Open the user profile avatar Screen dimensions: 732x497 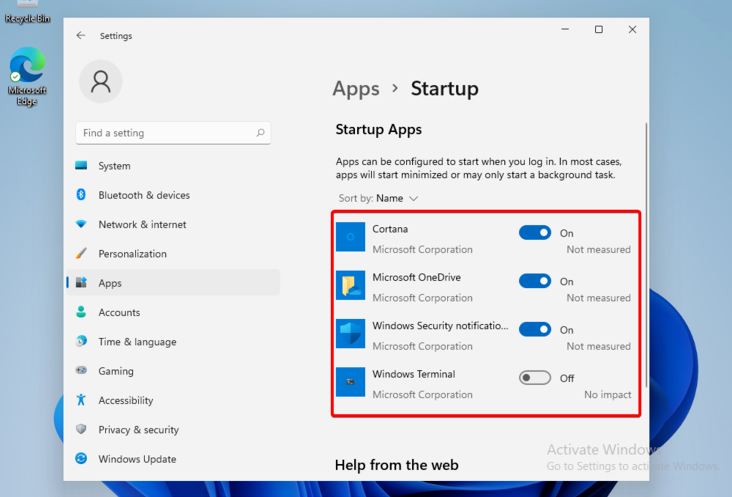tap(100, 82)
